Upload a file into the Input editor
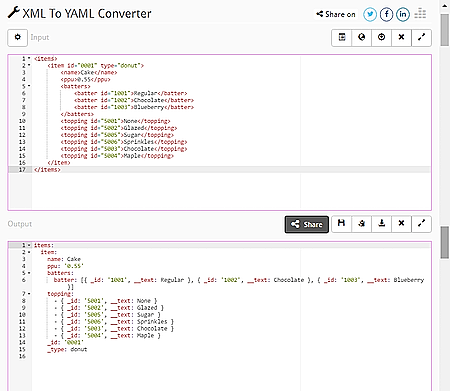Screen dimensions: 450x391 [381, 37]
